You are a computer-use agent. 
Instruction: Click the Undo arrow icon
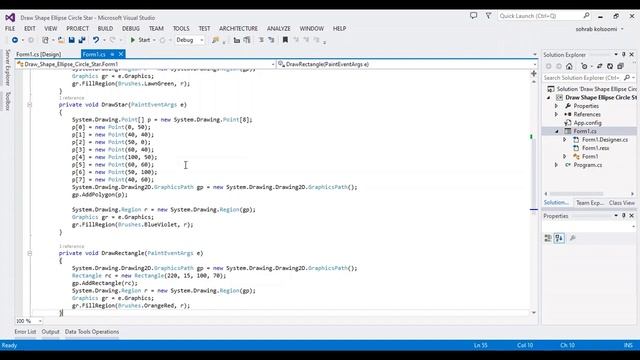(x=96, y=40)
